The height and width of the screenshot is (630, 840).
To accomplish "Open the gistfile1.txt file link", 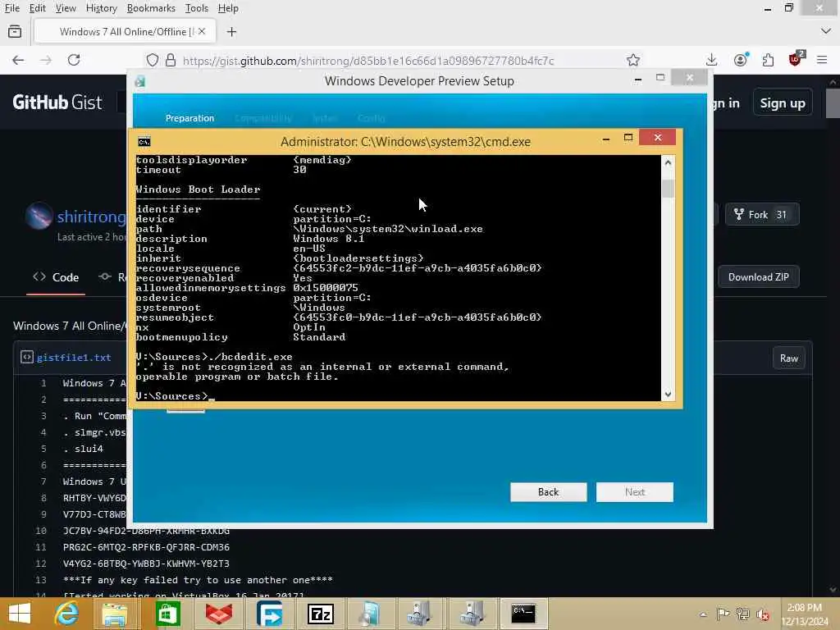I will (x=74, y=358).
